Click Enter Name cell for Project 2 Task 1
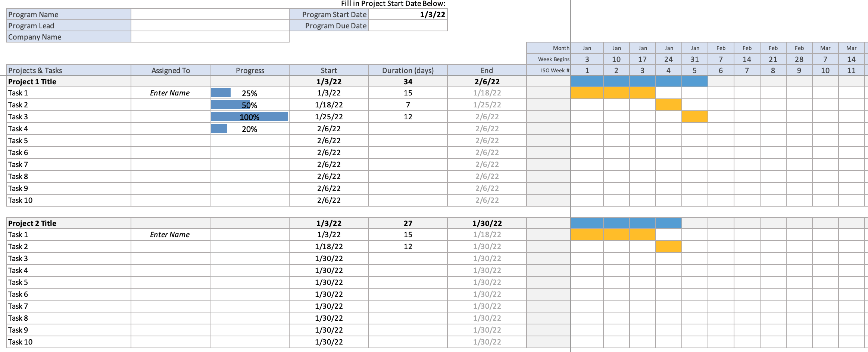The height and width of the screenshot is (352, 868). [x=170, y=234]
